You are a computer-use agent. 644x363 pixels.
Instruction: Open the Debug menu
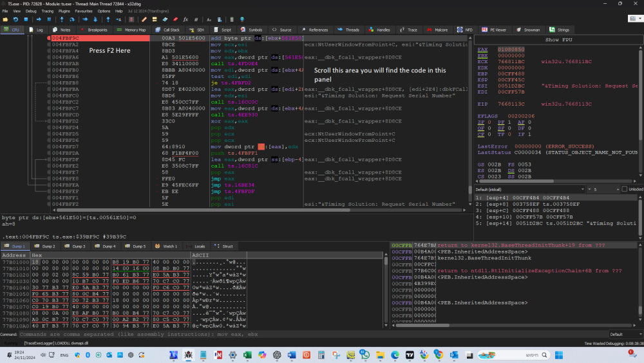point(31,11)
